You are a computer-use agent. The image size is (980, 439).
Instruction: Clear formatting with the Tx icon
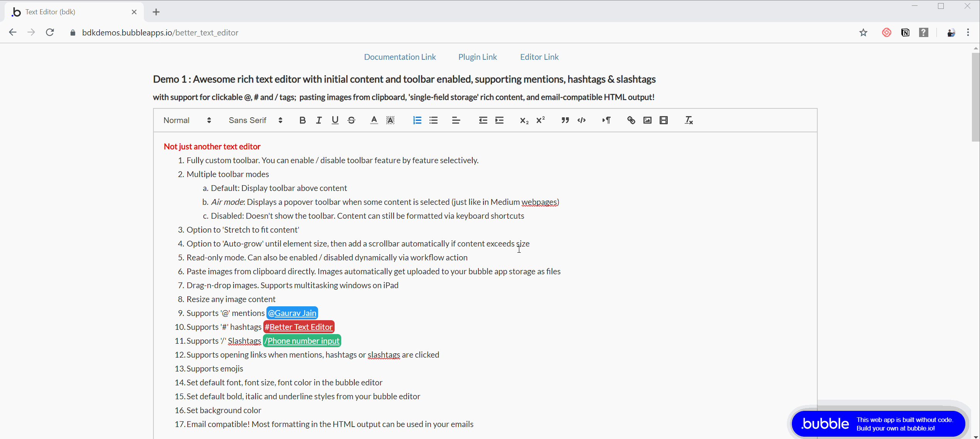[689, 120]
